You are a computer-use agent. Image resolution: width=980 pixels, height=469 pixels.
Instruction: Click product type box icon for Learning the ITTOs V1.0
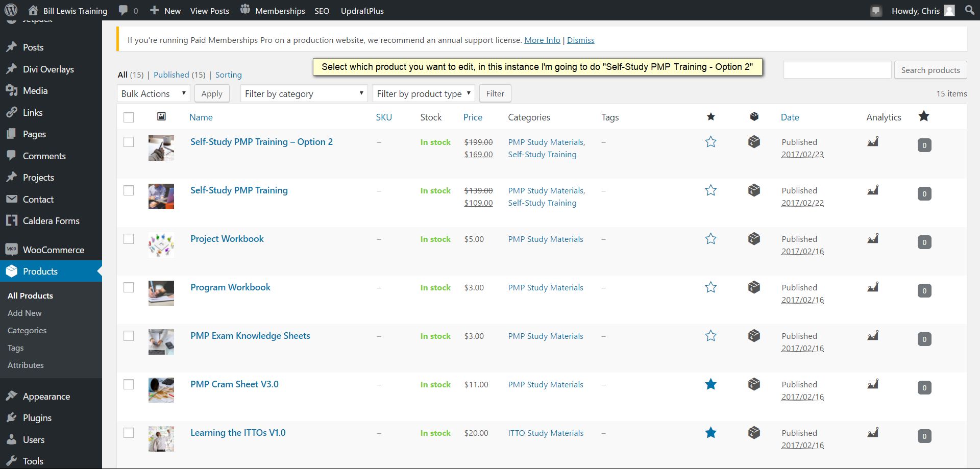click(x=754, y=433)
